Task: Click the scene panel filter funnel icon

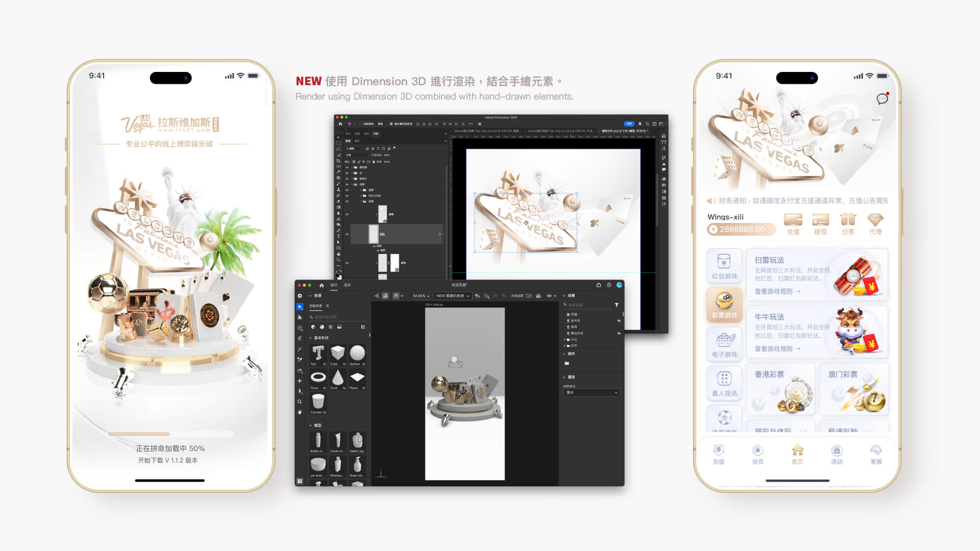Action: pyautogui.click(x=617, y=305)
